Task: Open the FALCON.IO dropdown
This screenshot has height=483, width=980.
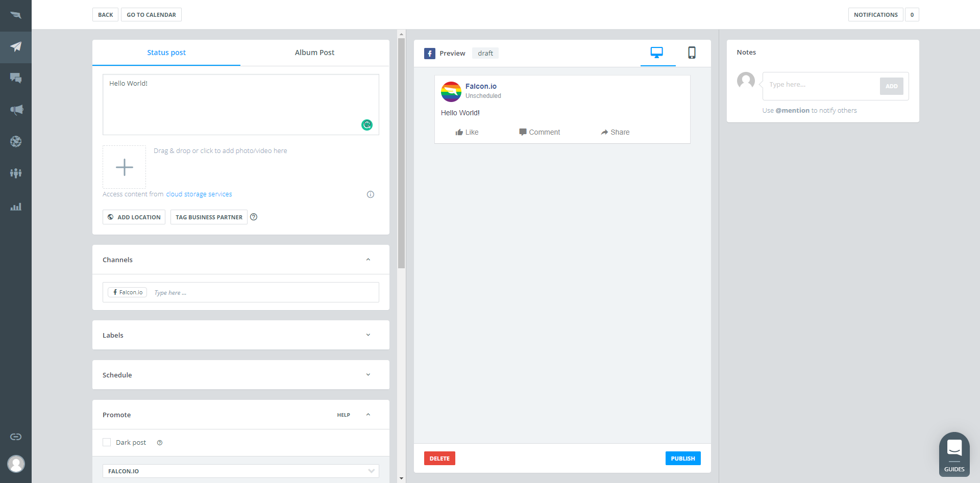Action: coord(241,471)
